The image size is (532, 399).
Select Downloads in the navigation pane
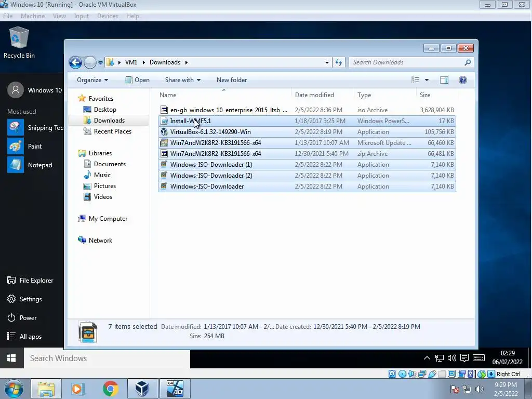pyautogui.click(x=109, y=121)
